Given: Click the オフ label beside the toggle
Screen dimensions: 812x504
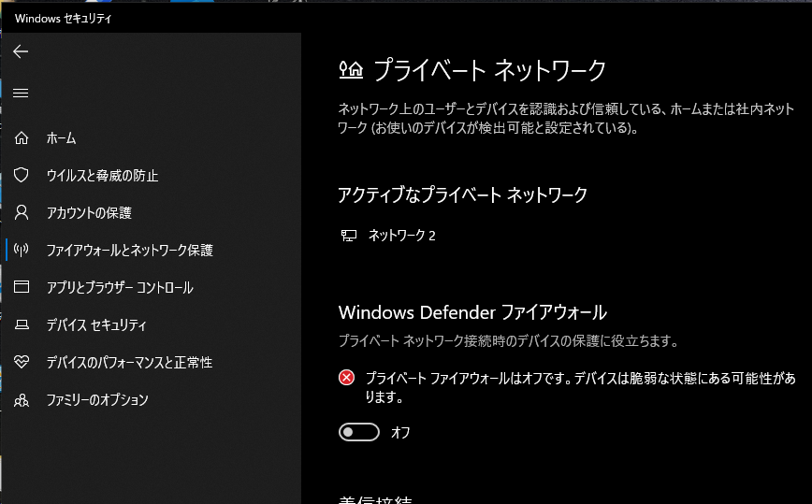Looking at the screenshot, I should (400, 432).
